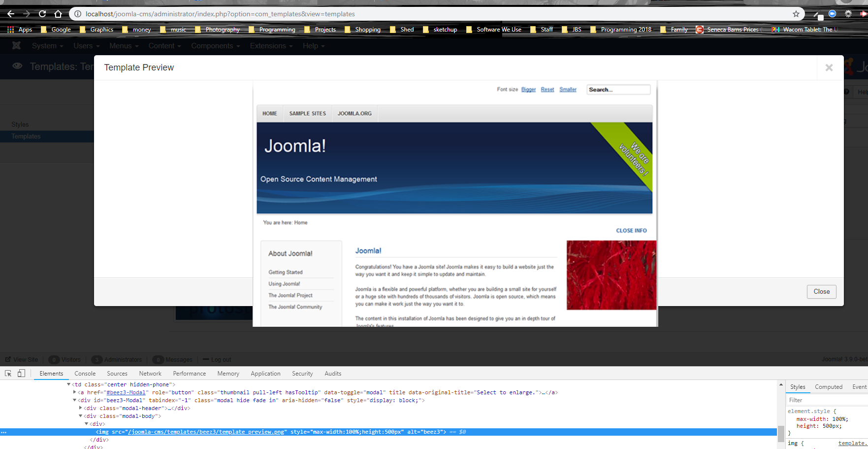Open the Components dropdown menu
This screenshot has width=868, height=449.
[x=216, y=46]
